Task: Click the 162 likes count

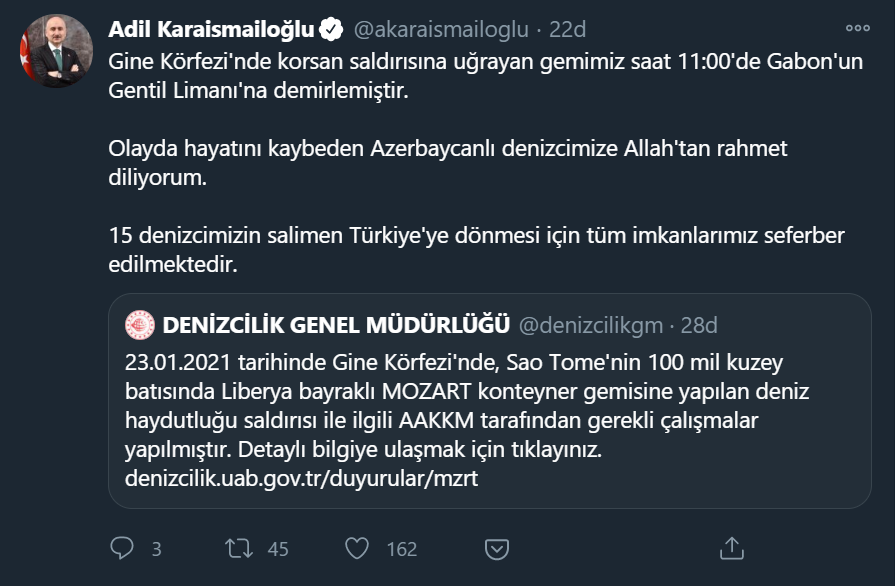Action: pyautogui.click(x=401, y=548)
